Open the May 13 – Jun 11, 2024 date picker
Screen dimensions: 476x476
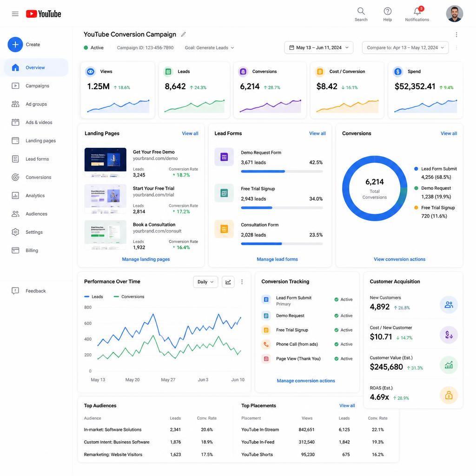(x=319, y=48)
